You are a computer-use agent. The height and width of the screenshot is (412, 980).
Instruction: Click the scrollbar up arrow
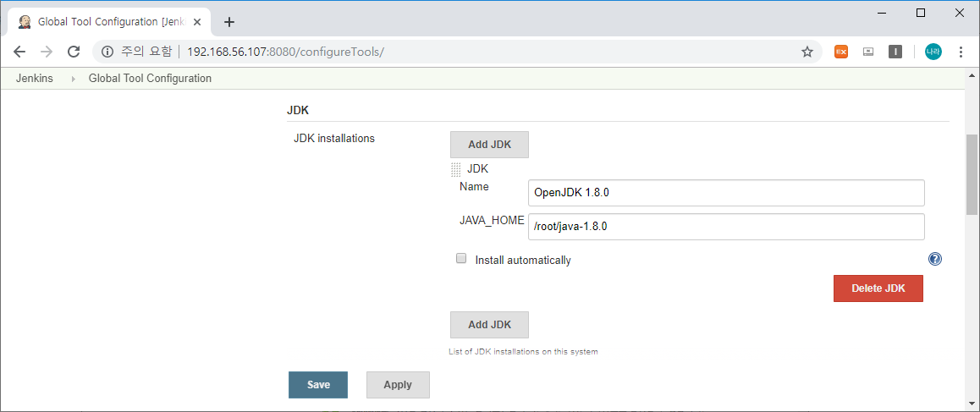(972, 74)
